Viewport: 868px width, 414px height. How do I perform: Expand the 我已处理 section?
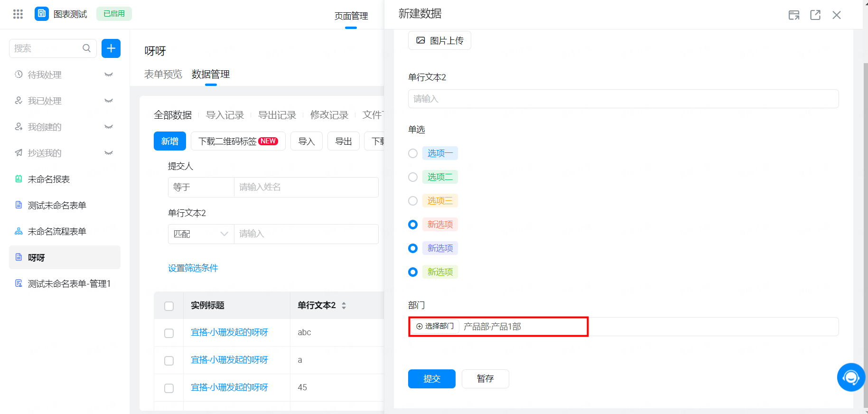[109, 101]
